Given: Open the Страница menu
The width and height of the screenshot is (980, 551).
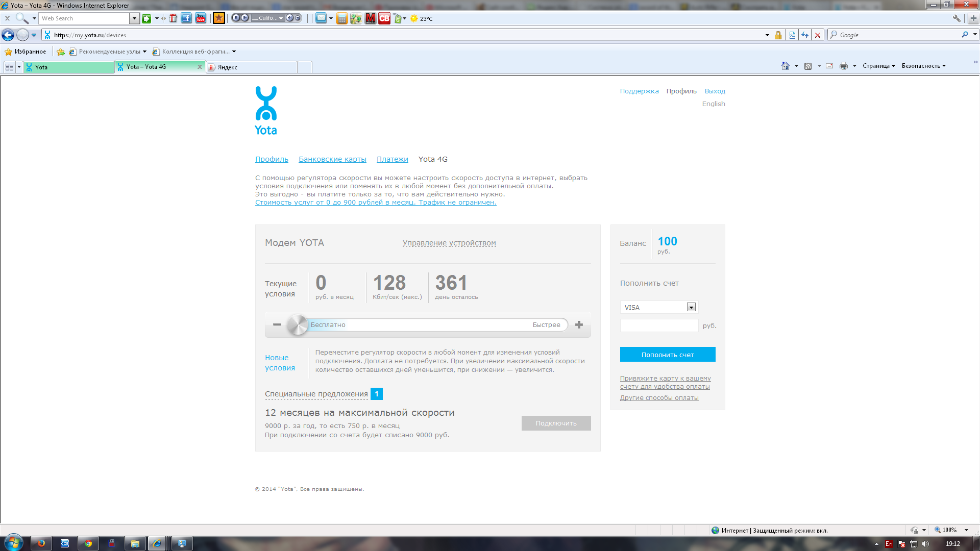Looking at the screenshot, I should point(879,66).
